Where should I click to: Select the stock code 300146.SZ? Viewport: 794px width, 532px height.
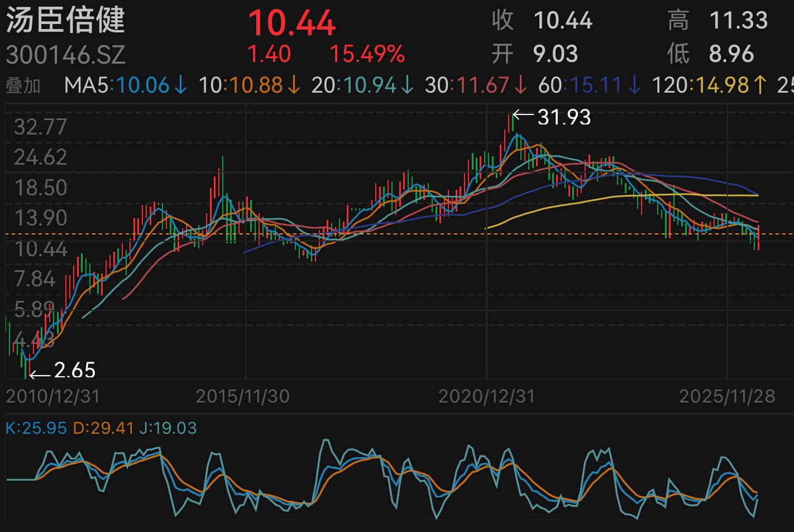[x=65, y=55]
